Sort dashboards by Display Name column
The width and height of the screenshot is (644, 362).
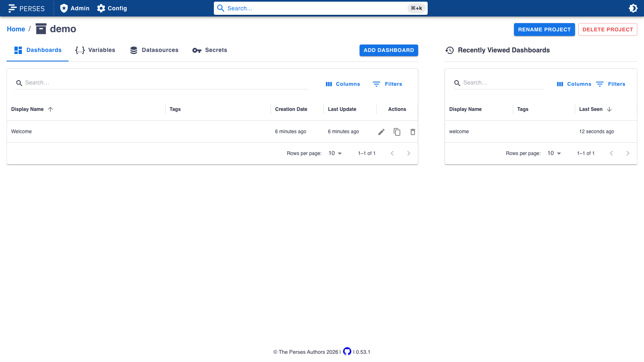(27, 109)
